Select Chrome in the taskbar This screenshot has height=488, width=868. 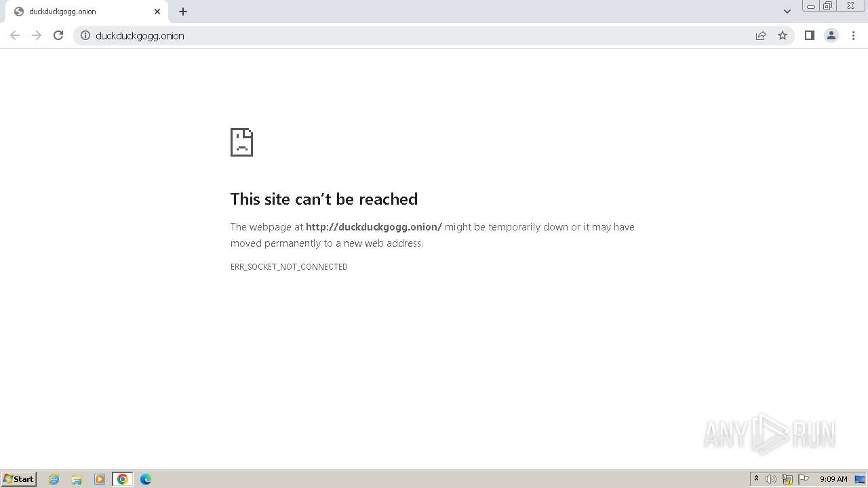(x=123, y=479)
